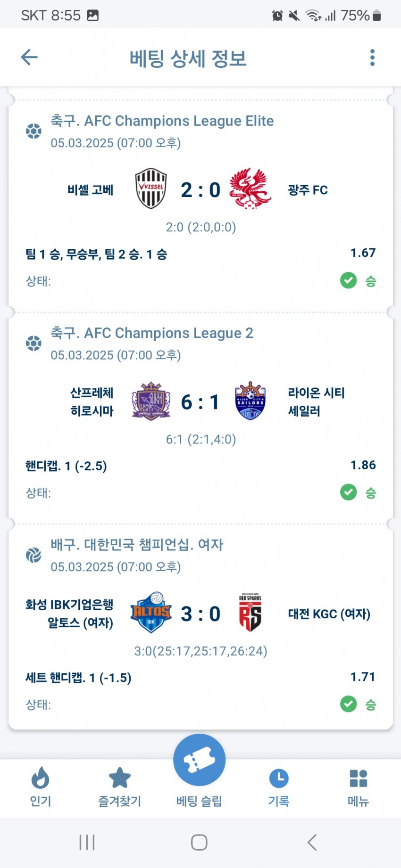This screenshot has width=401, height=868.
Task: Open the 즐겨찾기 favorites tab
Action: click(x=119, y=786)
